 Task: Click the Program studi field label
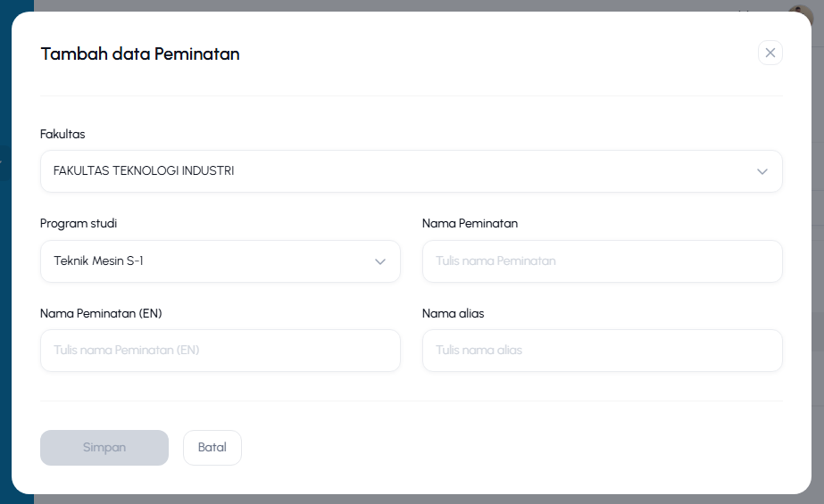pos(79,224)
